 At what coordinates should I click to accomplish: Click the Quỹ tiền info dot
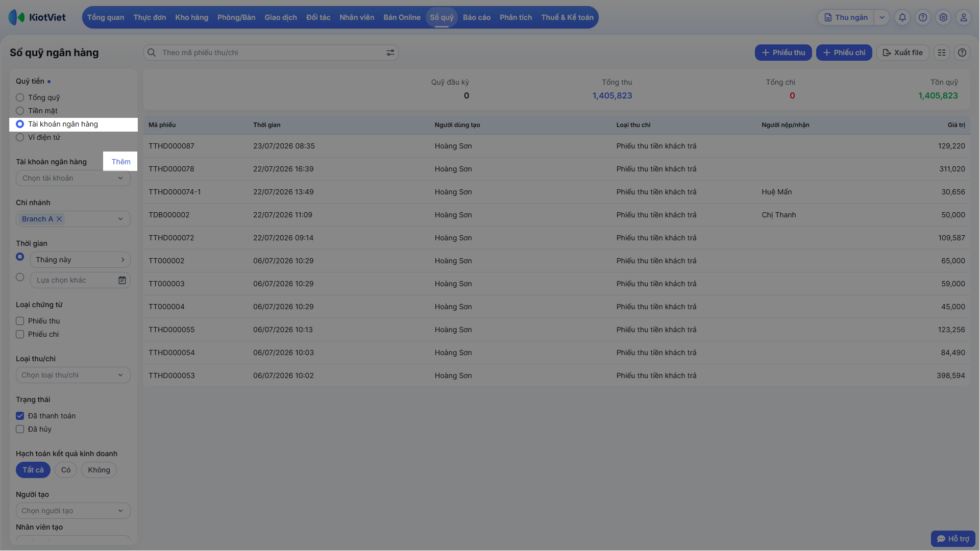coord(49,82)
